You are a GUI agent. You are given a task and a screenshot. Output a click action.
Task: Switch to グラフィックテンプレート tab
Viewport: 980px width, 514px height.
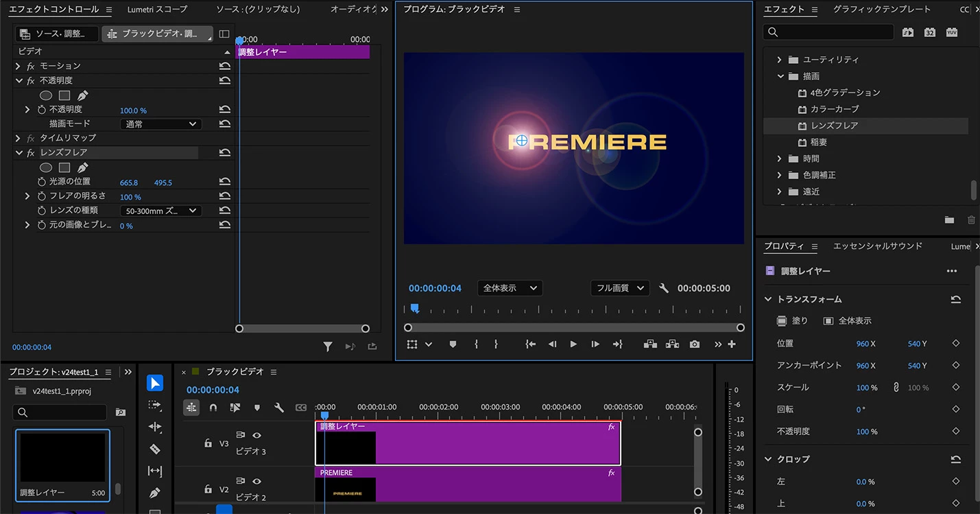point(882,10)
